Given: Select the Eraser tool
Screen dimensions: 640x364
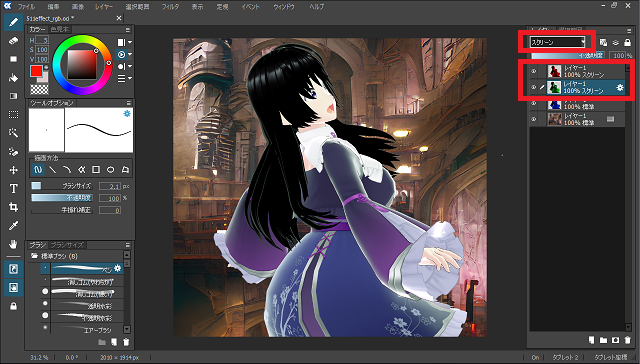Looking at the screenshot, I should click(x=13, y=41).
